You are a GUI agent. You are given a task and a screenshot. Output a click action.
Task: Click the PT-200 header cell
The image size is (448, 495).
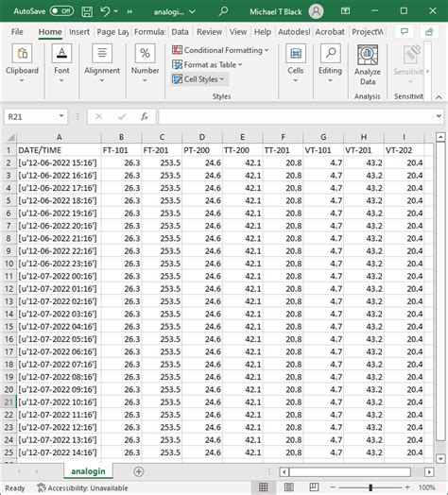(x=202, y=150)
